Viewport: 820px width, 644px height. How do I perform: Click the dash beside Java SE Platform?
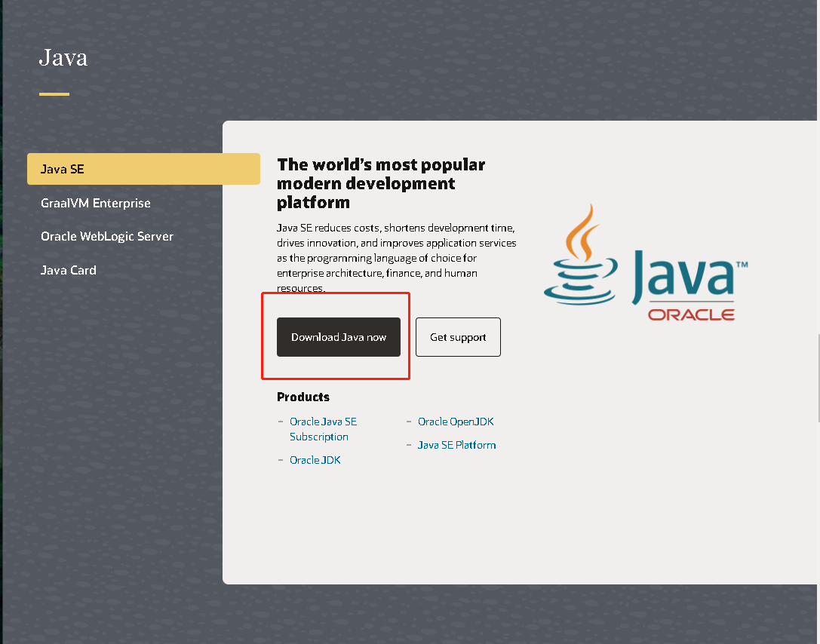pyautogui.click(x=408, y=445)
